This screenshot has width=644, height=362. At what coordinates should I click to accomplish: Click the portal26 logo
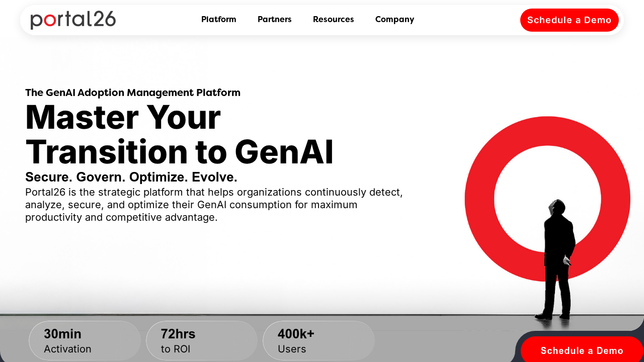[73, 20]
